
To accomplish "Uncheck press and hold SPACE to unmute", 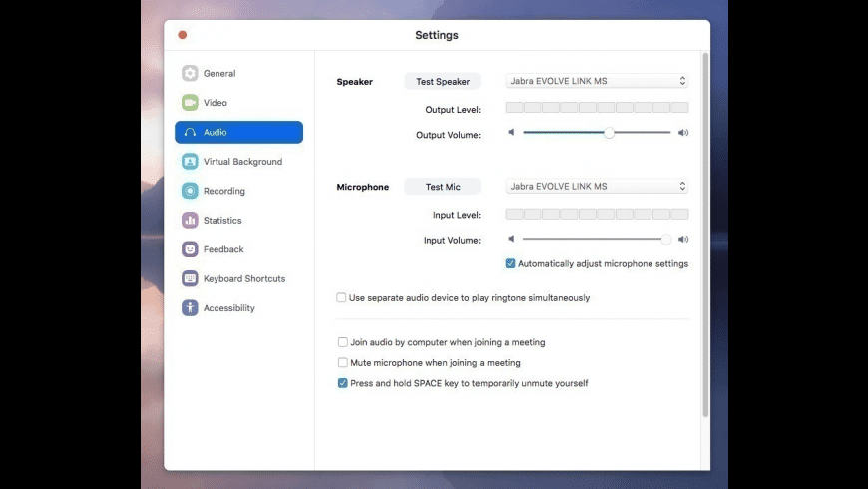I will click(343, 383).
